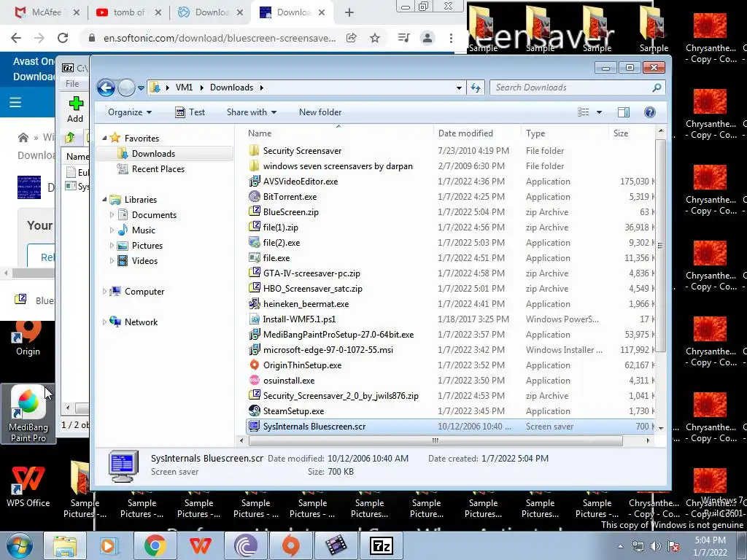Click the Change your view icon
747x560 pixels.
584,112
